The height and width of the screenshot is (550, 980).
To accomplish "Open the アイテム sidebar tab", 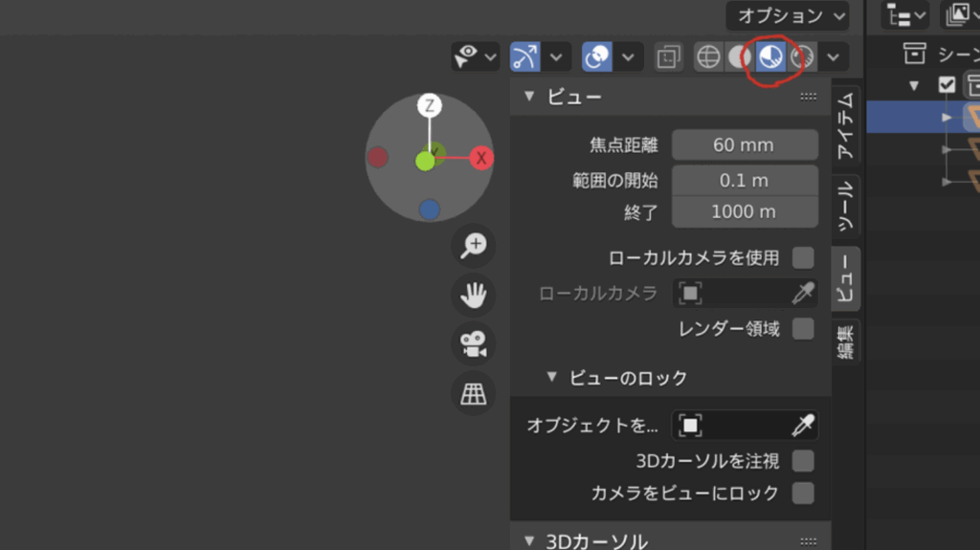I will point(846,126).
